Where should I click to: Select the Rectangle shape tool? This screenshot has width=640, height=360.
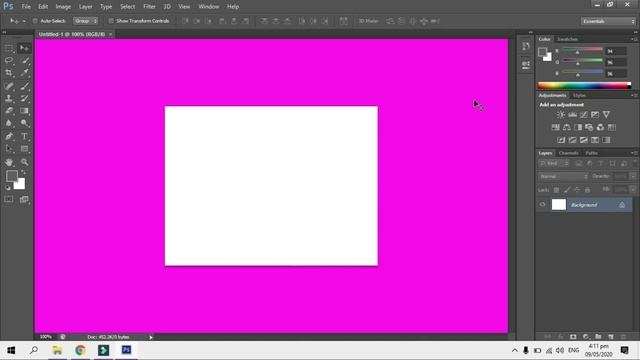click(x=24, y=149)
